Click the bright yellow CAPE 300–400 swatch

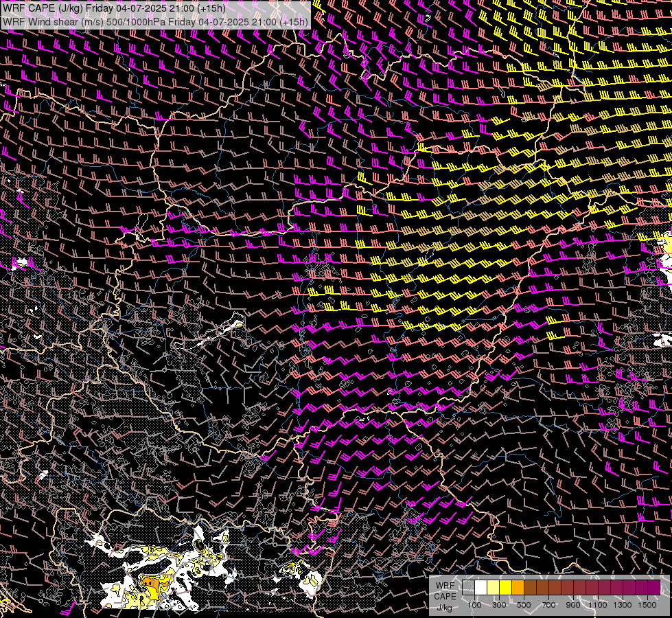(506, 588)
